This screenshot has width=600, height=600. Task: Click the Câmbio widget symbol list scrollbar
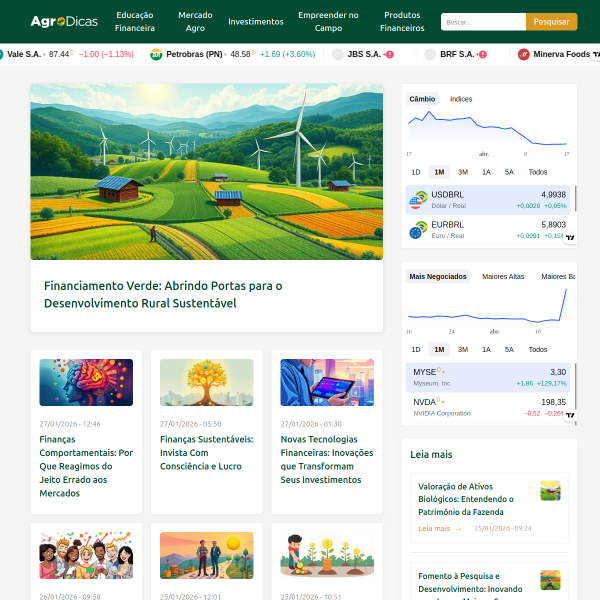tap(576, 198)
